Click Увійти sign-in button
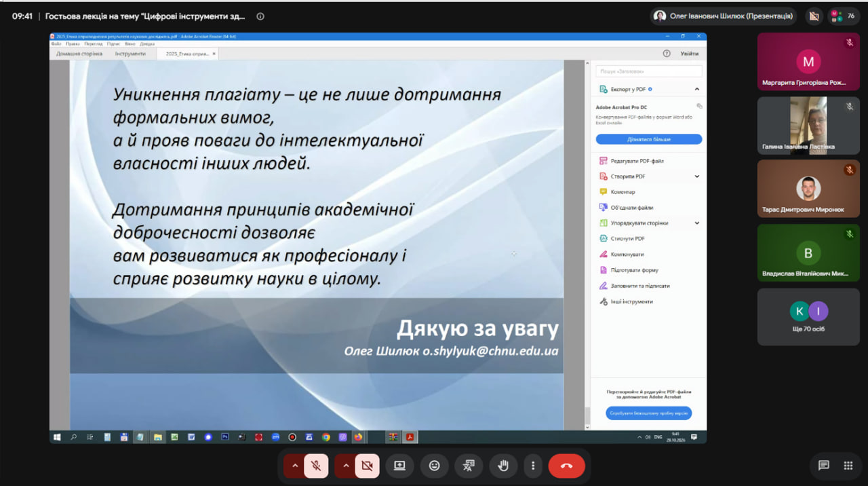Screen dimensions: 868x486 pyautogui.click(x=690, y=54)
